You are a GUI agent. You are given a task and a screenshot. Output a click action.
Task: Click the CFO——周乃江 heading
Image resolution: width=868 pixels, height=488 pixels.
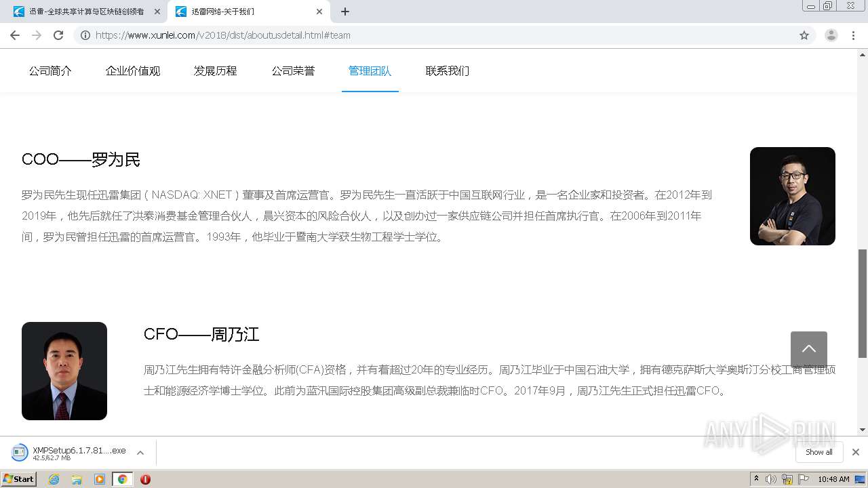pos(201,334)
